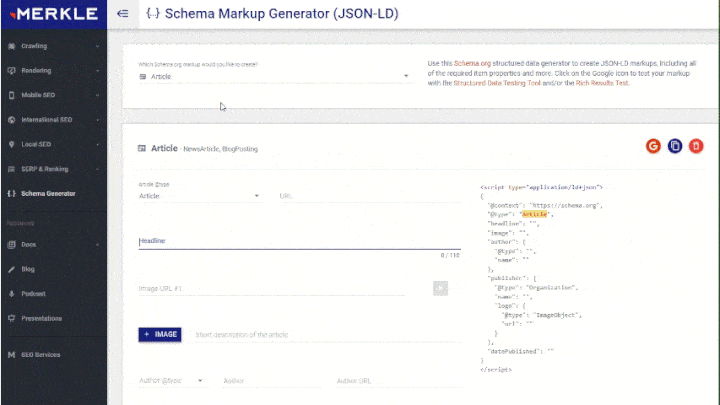Expand the Mobile SEO menu

point(97,95)
